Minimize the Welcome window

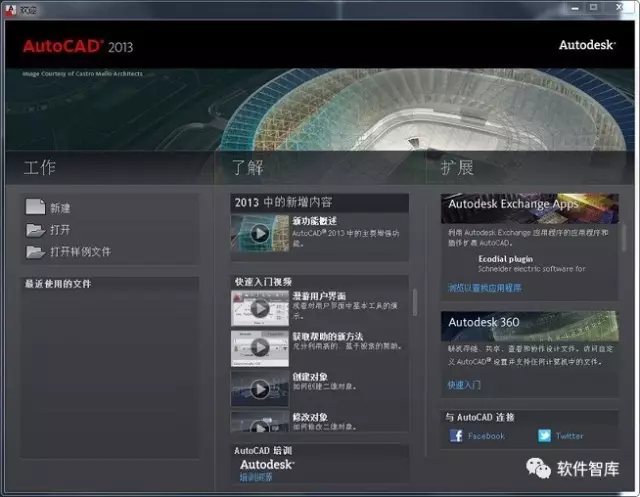[x=575, y=8]
